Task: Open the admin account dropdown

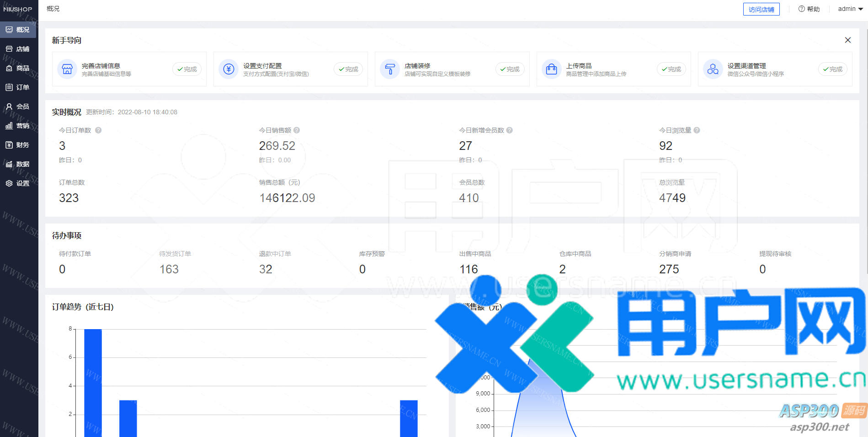Action: pyautogui.click(x=850, y=9)
